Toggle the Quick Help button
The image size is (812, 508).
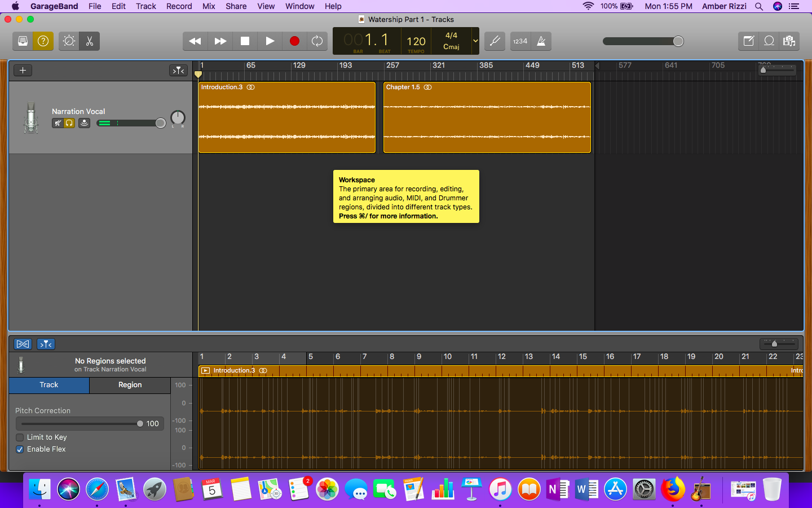tap(43, 41)
